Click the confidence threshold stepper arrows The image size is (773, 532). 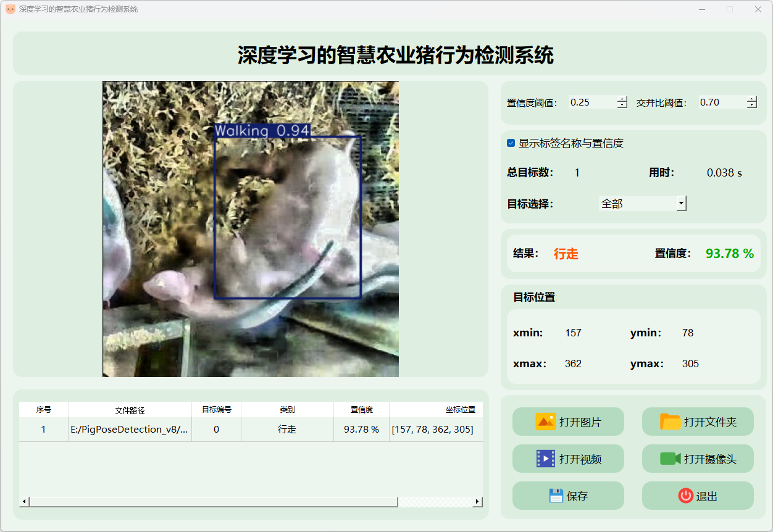pos(622,102)
